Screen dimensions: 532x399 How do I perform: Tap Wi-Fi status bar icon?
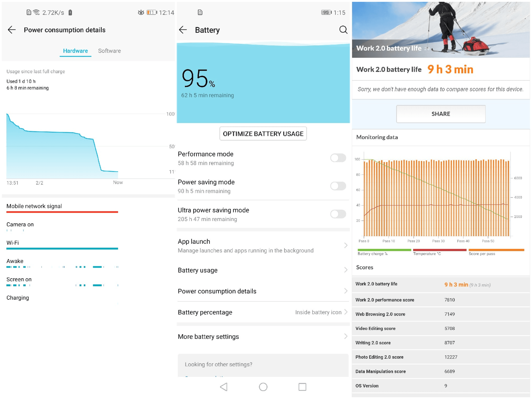click(36, 13)
